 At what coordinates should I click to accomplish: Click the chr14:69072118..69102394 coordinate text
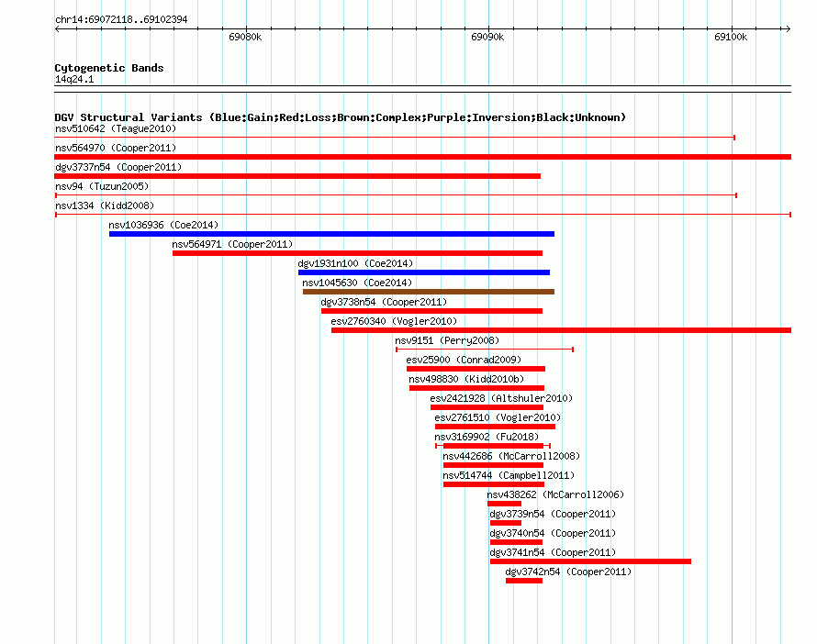coord(121,19)
